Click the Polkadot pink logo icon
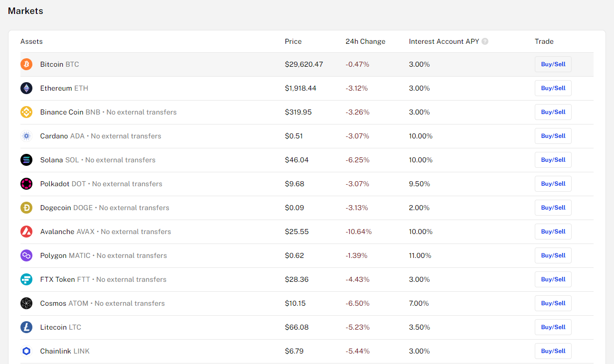 (26, 184)
